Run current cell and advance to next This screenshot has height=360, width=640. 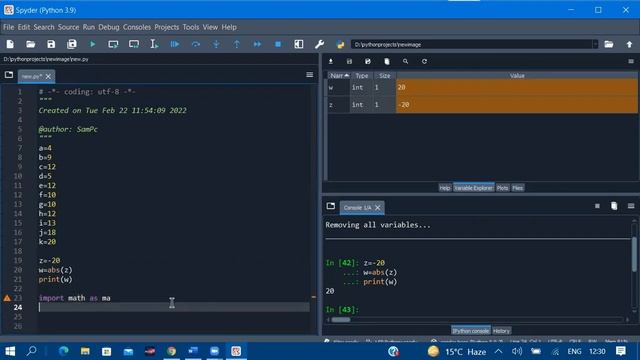(134, 44)
